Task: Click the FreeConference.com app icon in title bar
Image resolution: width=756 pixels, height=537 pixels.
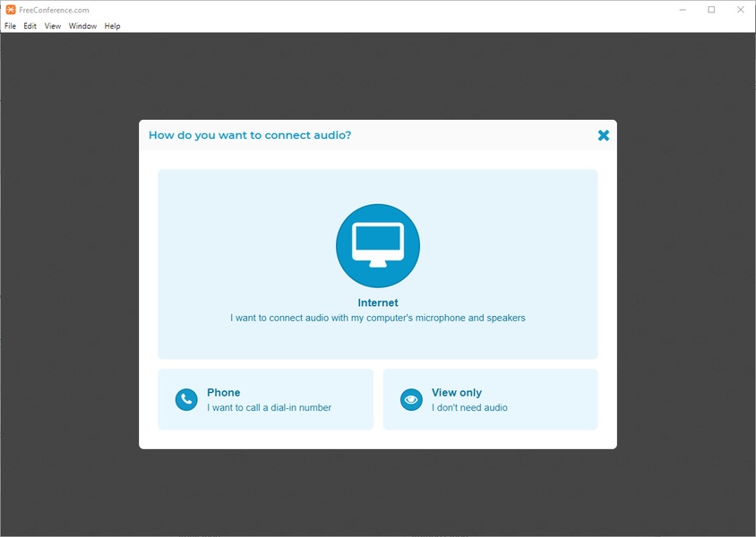Action: click(x=11, y=10)
